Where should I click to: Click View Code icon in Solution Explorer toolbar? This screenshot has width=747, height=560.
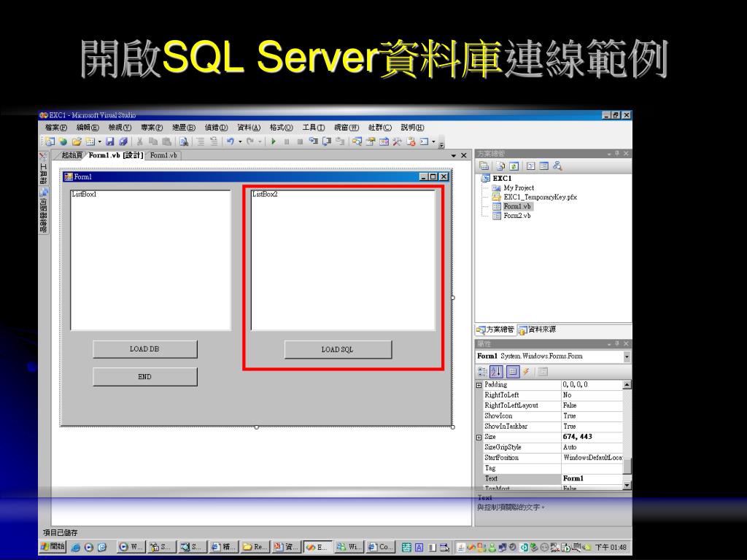[x=531, y=166]
